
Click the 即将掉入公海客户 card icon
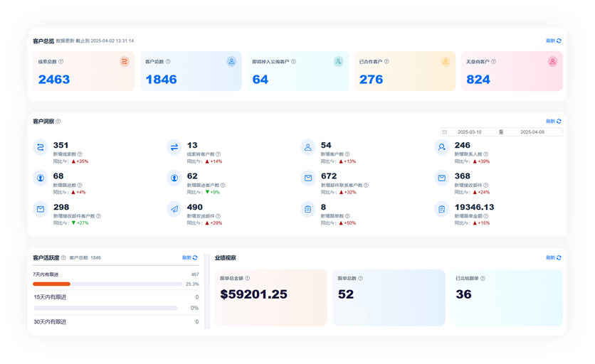pos(339,62)
